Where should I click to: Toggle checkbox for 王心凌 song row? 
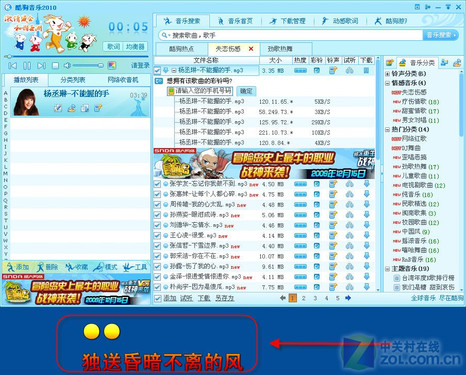click(157, 236)
